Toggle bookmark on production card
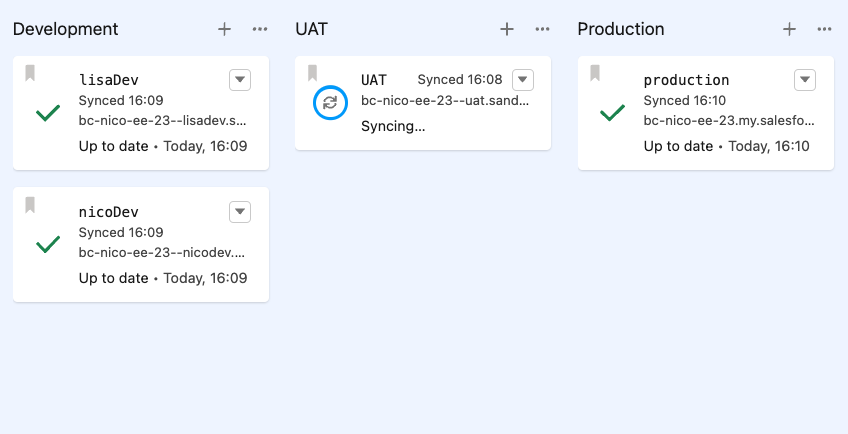848x434 pixels. pos(595,73)
